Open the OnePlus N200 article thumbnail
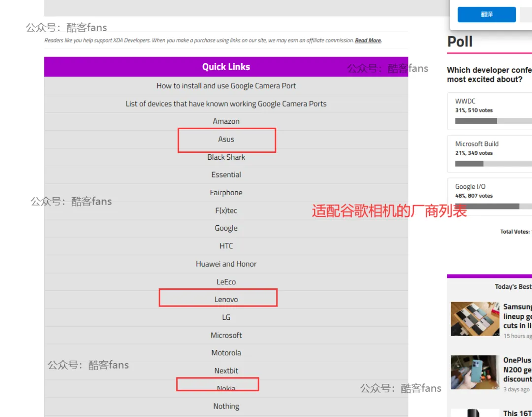Viewport: 532px width, 417px height. coord(475,372)
